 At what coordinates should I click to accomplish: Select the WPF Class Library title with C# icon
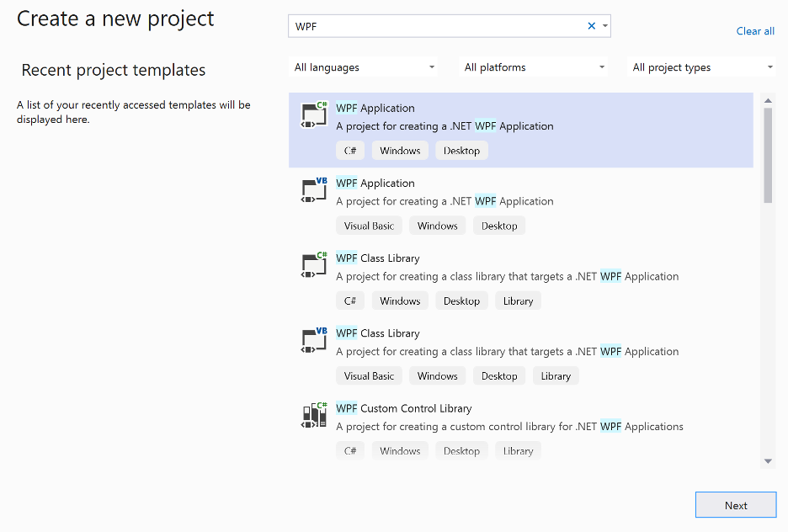click(x=378, y=258)
